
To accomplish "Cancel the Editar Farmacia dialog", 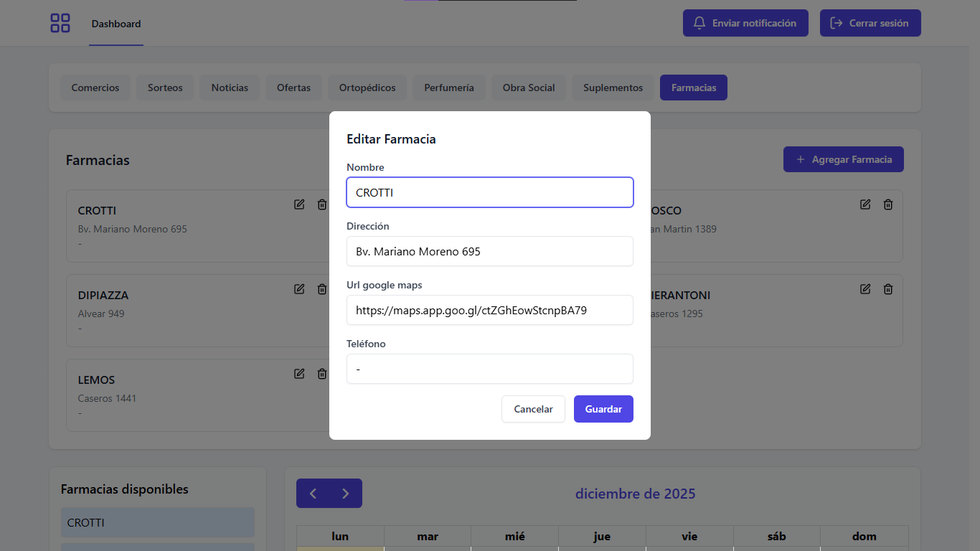I will [x=533, y=409].
